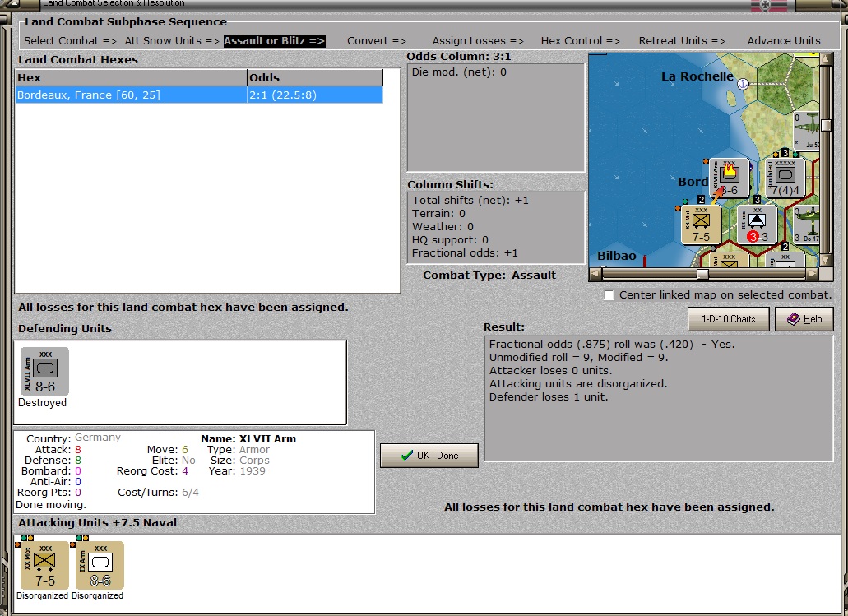848x616 pixels.
Task: Select the destroyed XLVII Arm defending counter
Action: (x=45, y=372)
